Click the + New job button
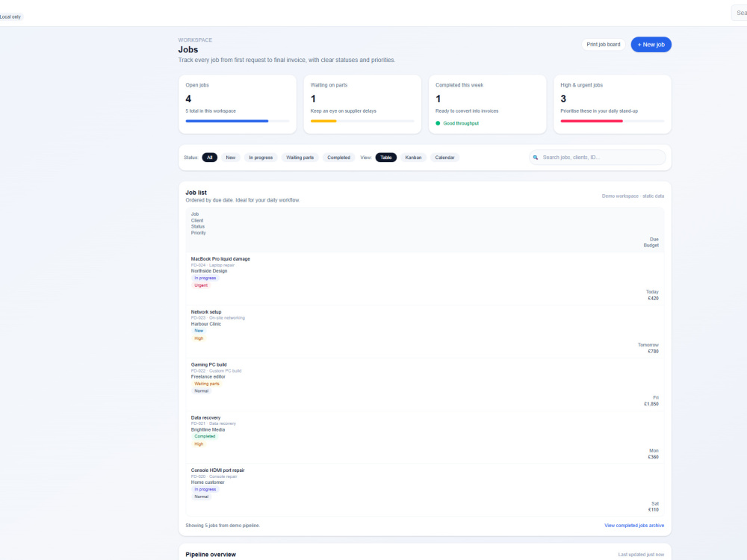This screenshot has height=560, width=747. coord(651,45)
